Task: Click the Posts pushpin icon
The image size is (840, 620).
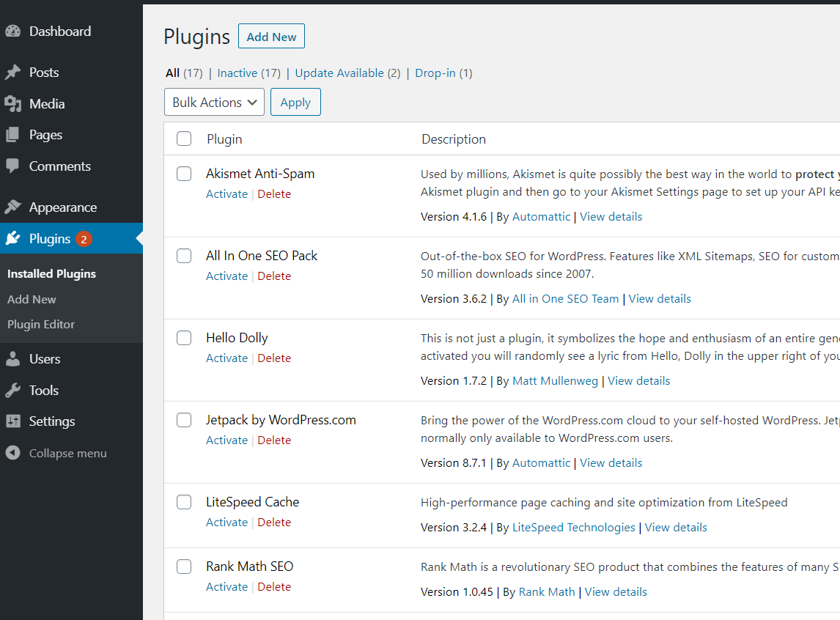Action: click(x=13, y=73)
